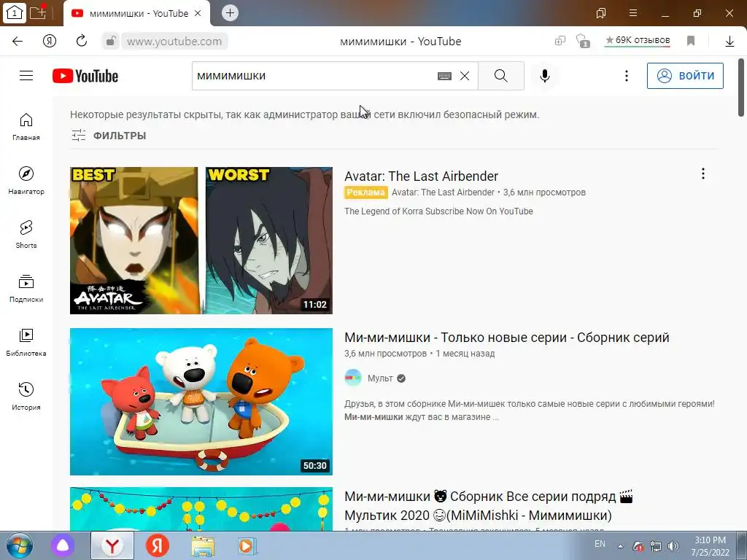Show hidden tray icons arrow
This screenshot has height=560, width=747.
pos(620,546)
